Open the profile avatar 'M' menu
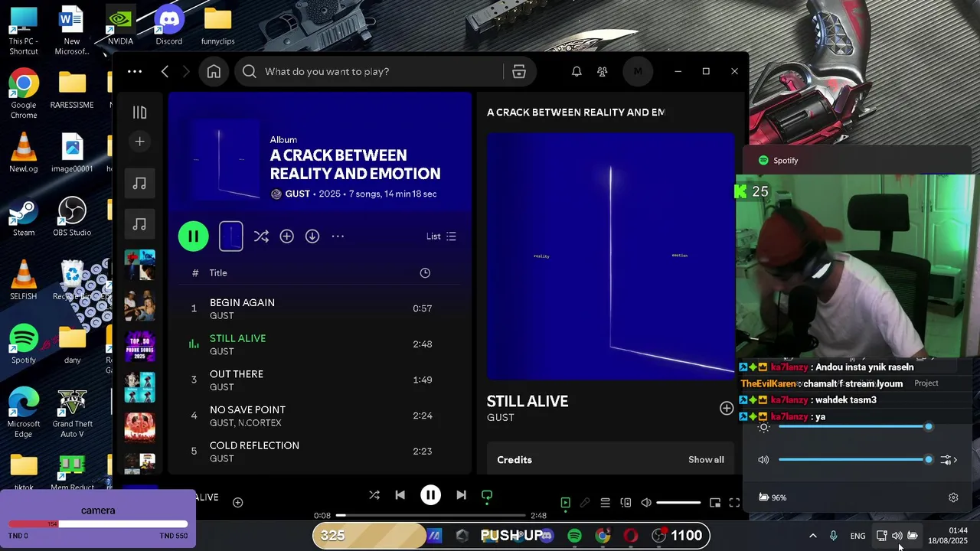 [638, 71]
